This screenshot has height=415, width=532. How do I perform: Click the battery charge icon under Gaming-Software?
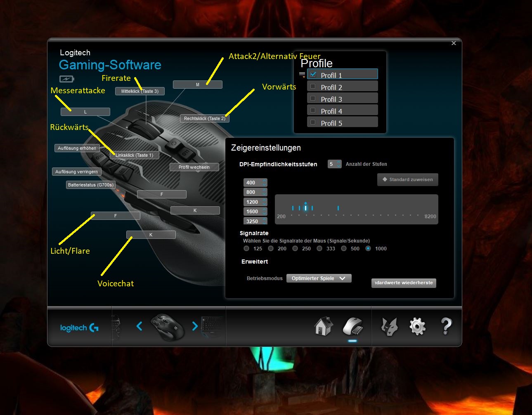(66, 79)
